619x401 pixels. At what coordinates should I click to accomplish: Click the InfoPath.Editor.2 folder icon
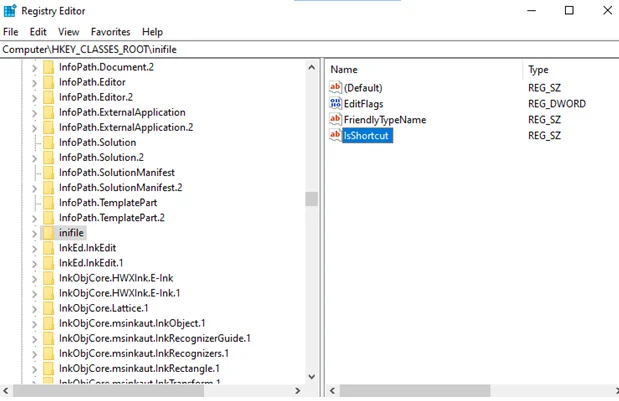point(48,97)
